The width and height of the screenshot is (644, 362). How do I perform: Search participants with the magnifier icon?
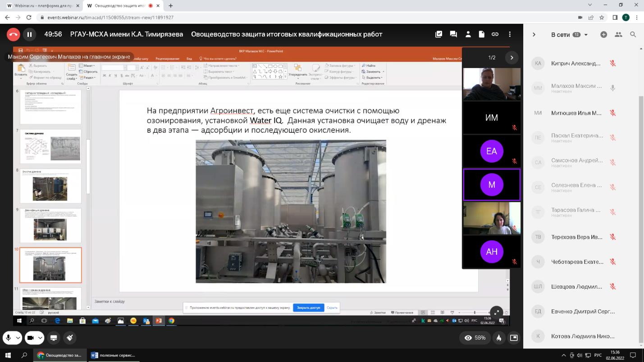633,35
